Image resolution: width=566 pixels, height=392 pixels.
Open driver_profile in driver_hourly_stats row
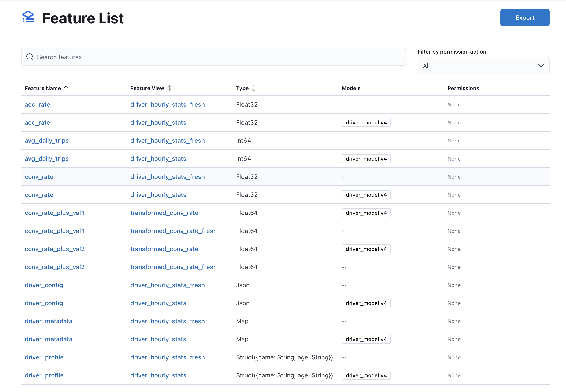tap(44, 375)
